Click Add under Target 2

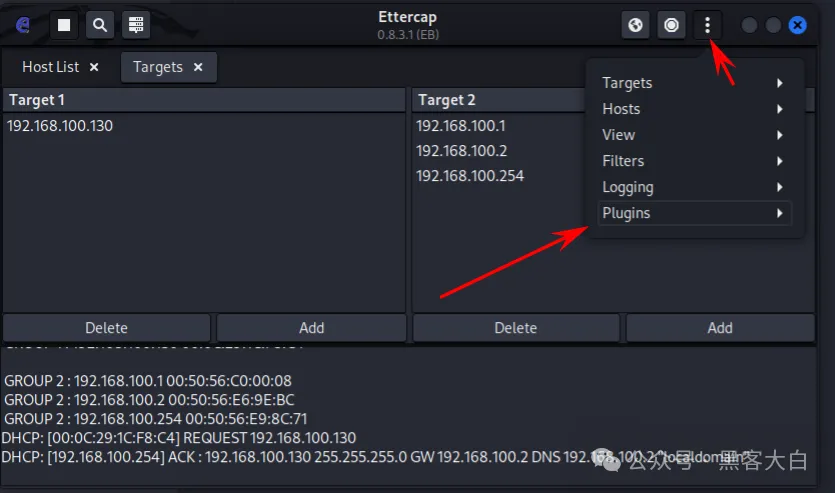(720, 328)
